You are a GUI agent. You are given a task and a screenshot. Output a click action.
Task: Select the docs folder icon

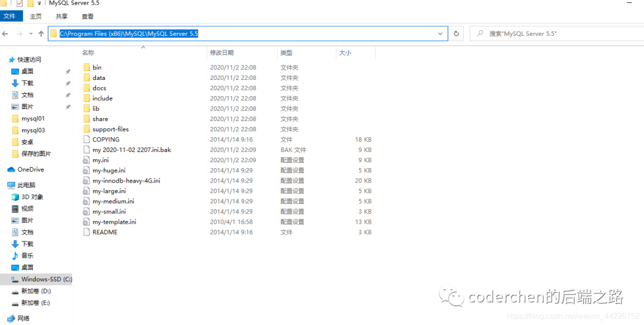click(86, 88)
